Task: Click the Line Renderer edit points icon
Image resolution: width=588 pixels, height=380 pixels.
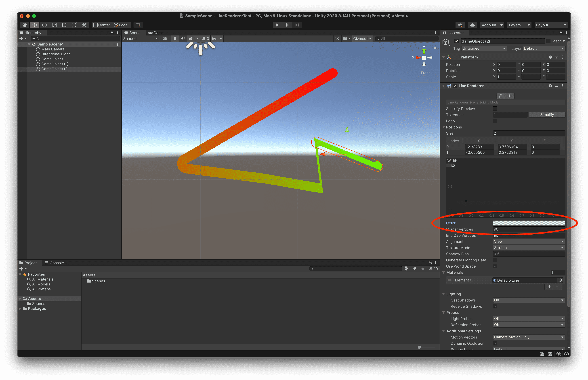Action: [501, 96]
